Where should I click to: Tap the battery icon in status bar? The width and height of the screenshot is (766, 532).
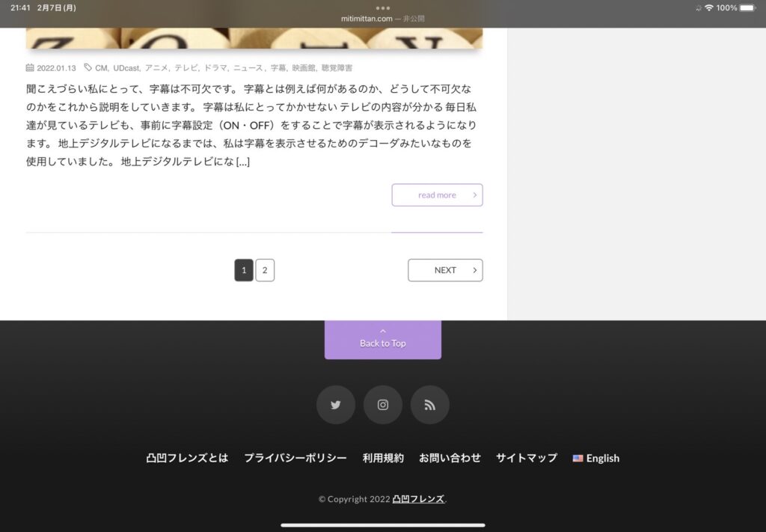coord(748,7)
